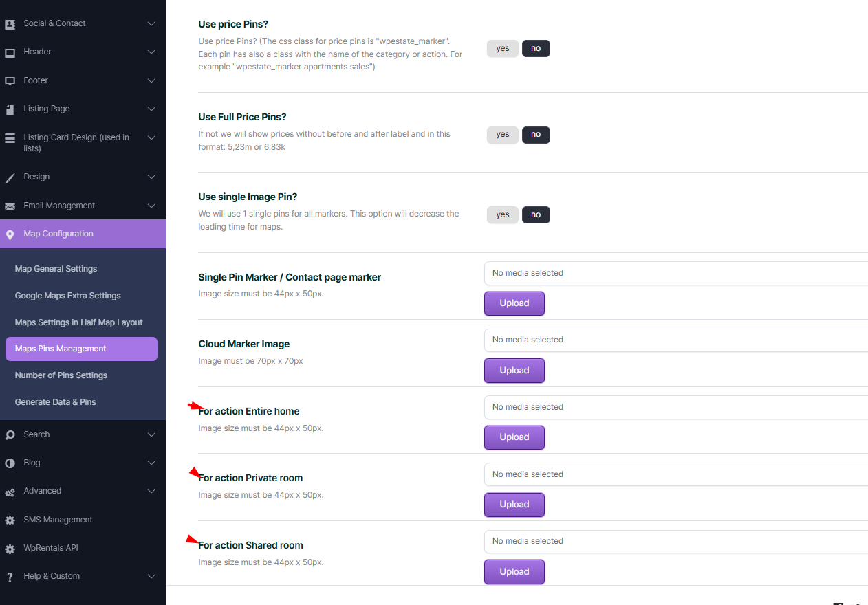Enable yes for Use price Pins
This screenshot has height=605, width=868.
pos(503,49)
